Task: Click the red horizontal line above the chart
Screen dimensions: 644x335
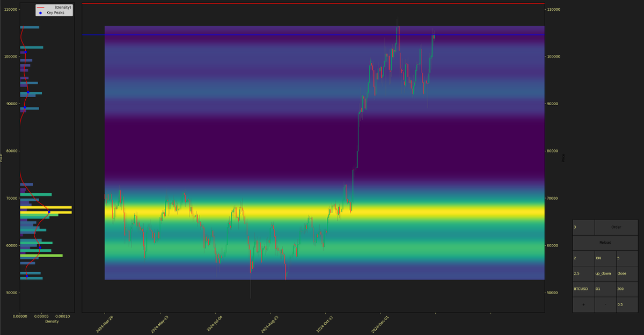Action: pyautogui.click(x=313, y=3)
